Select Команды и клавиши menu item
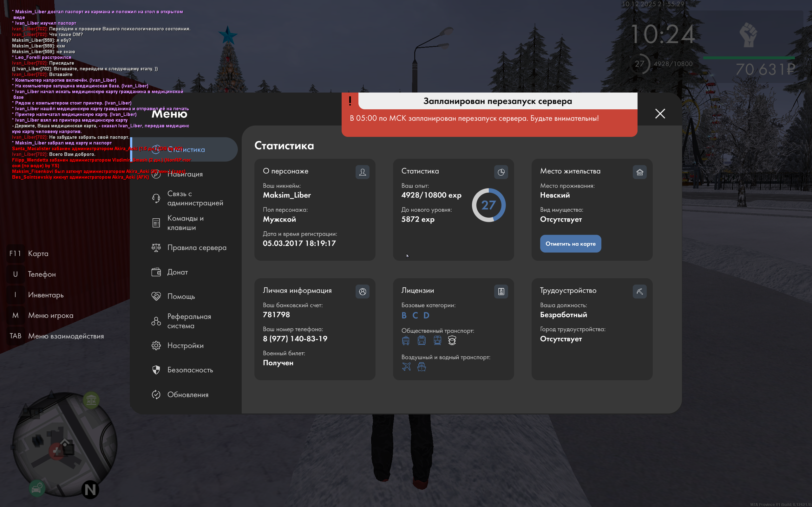812x507 pixels. coord(185,223)
